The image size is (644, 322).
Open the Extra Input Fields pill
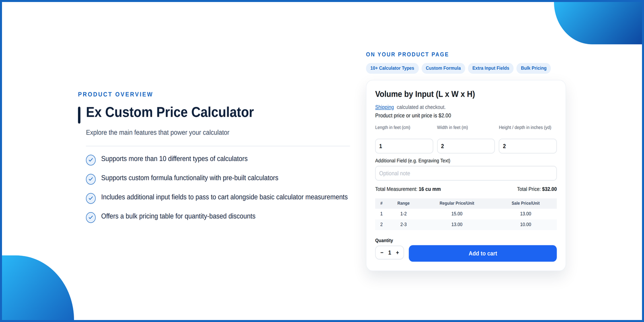click(x=491, y=68)
